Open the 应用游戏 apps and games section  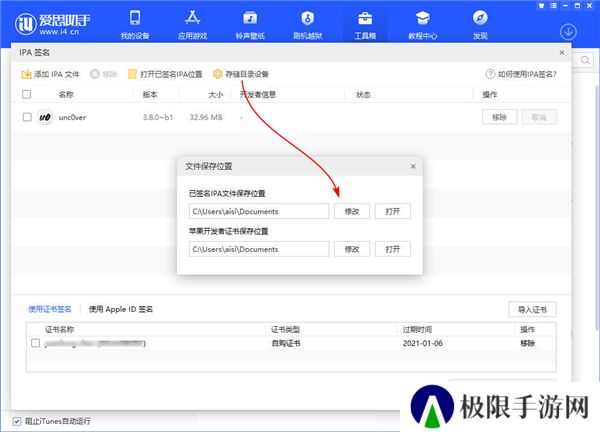point(192,24)
